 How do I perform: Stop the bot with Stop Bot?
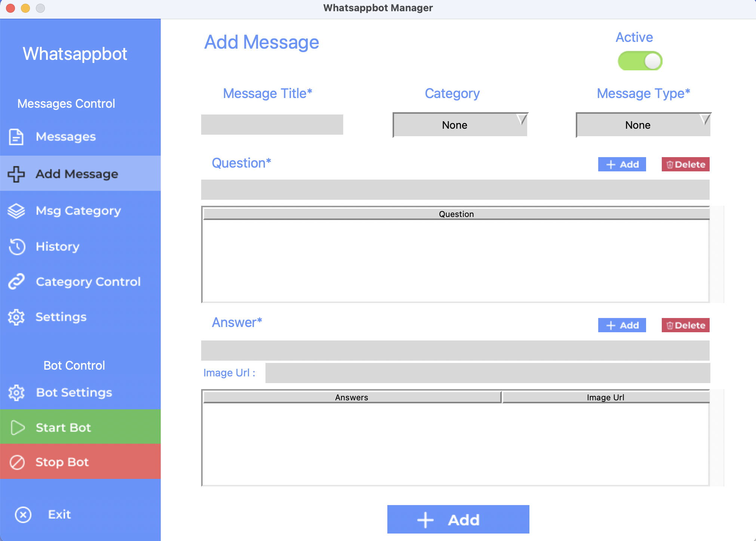coord(80,462)
